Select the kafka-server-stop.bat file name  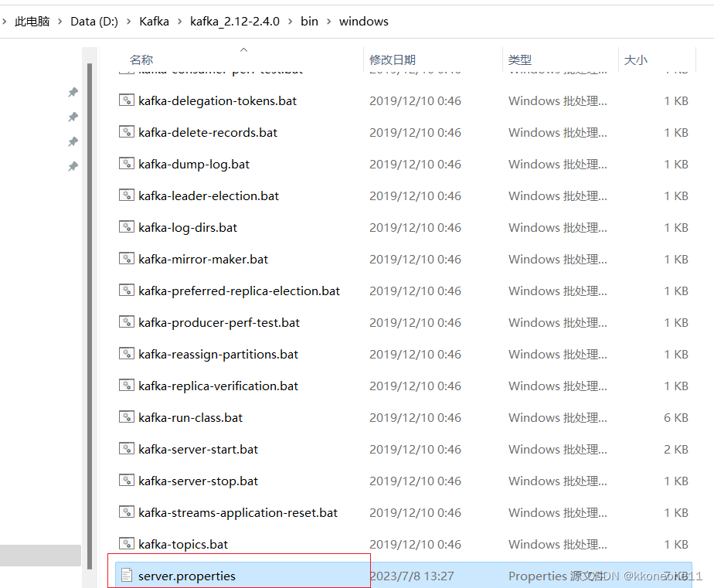pyautogui.click(x=199, y=481)
